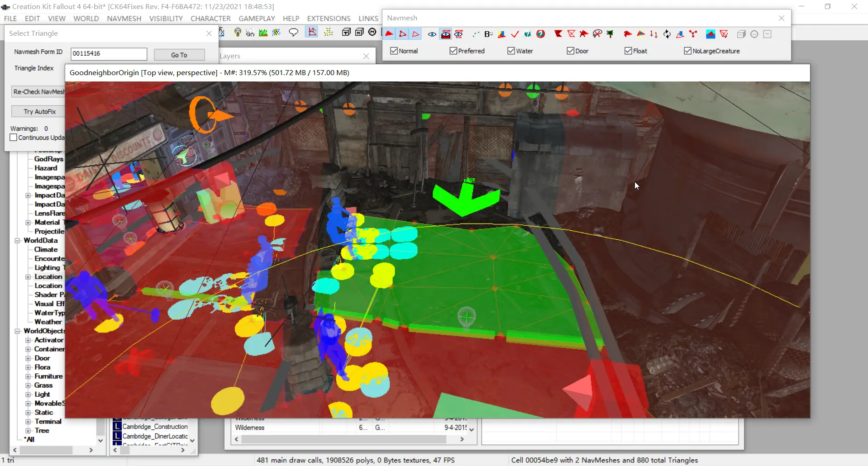Screen dimensions: 868x466
Task: Toggle the plain eye view icon in Navmesh toolbar
Action: click(x=432, y=34)
